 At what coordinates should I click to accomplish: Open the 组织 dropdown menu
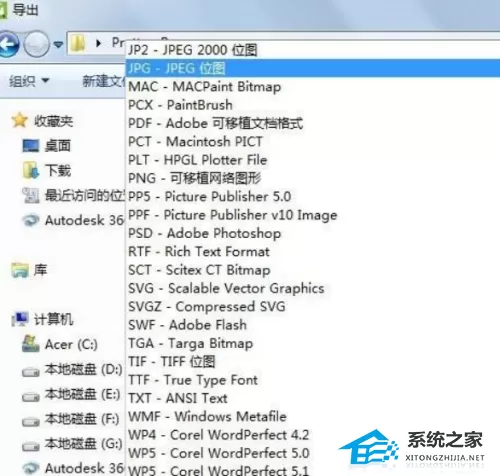[29, 81]
